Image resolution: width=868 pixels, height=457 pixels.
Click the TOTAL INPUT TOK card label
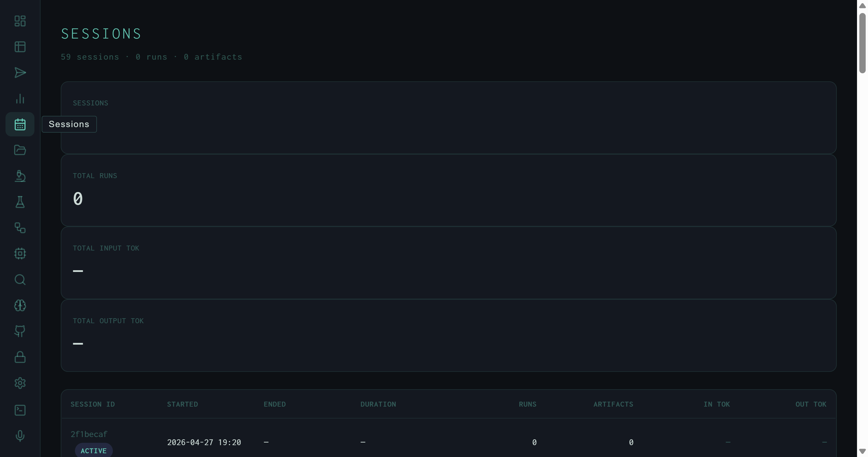tap(106, 248)
